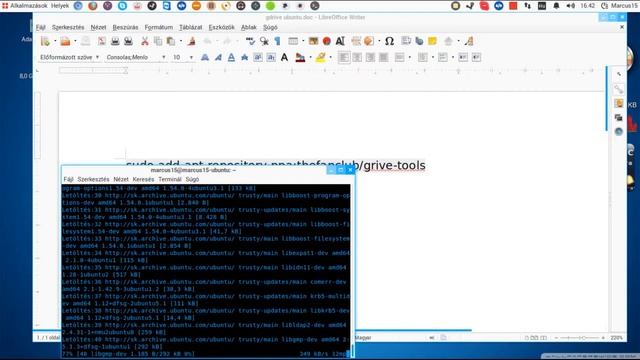Select Align Left paragraph alignment
This screenshot has width=640, height=360.
[344, 58]
